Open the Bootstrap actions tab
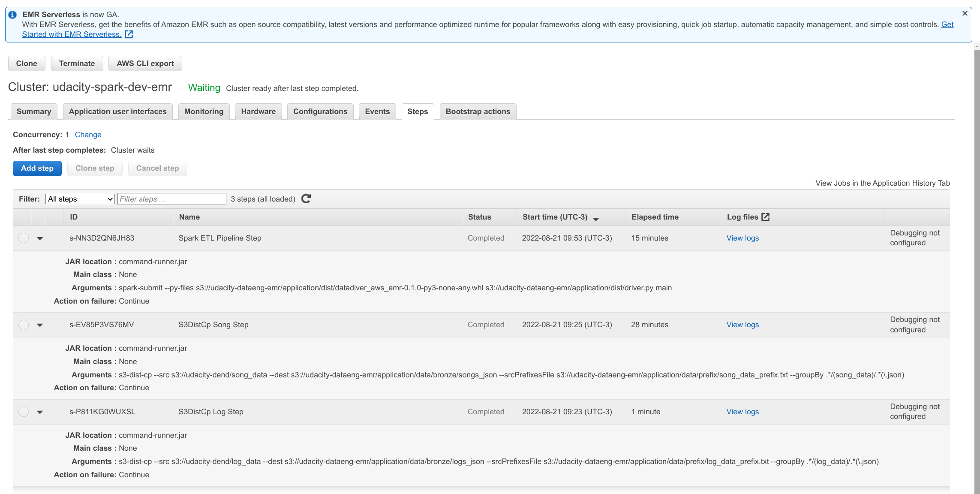The height and width of the screenshot is (494, 980). [x=478, y=111]
